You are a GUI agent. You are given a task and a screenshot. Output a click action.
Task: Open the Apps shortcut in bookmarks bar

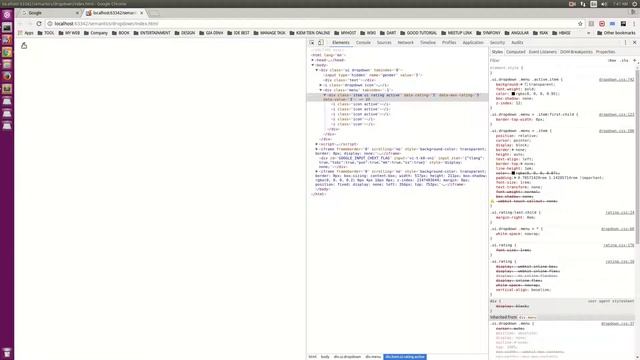tap(26, 33)
